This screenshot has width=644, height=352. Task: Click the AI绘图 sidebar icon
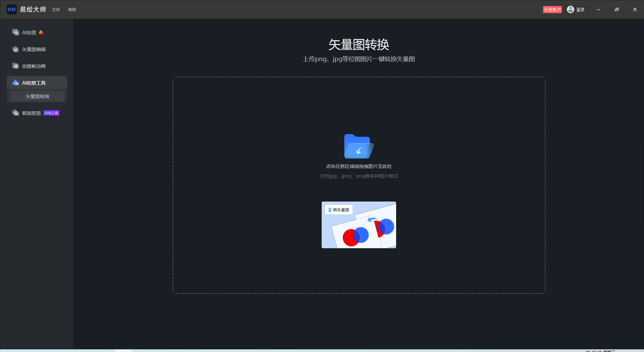(15, 32)
